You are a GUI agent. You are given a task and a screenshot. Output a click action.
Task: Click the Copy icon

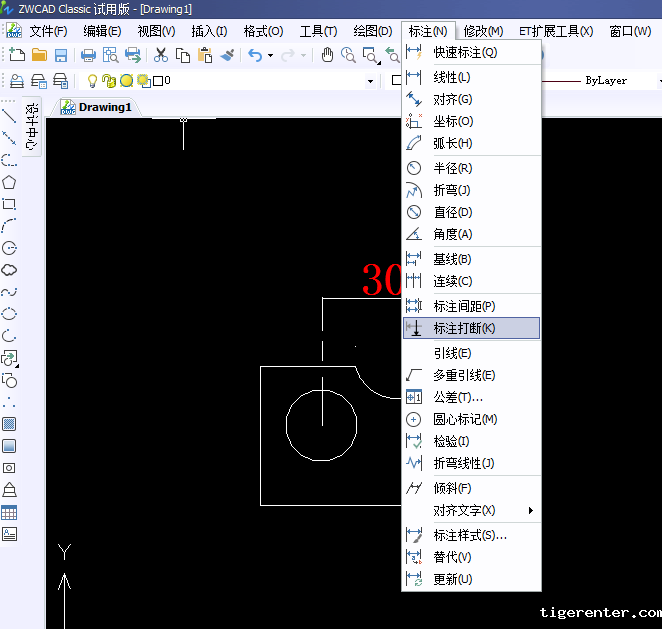(183, 55)
